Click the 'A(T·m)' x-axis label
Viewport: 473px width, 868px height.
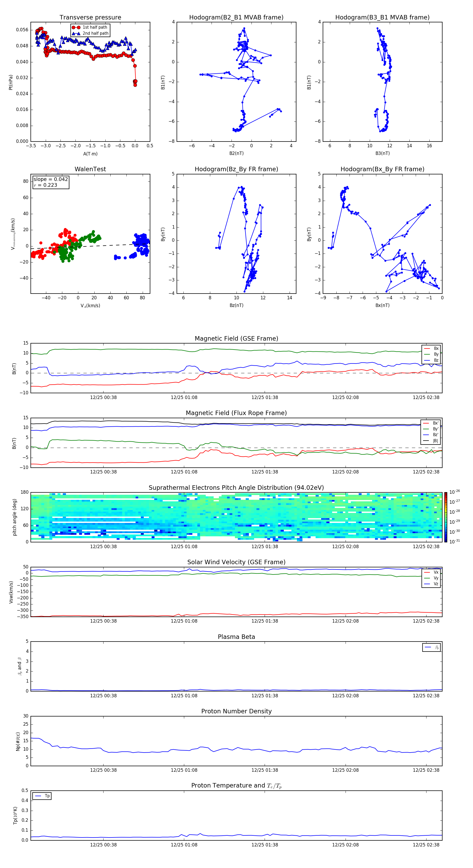click(x=90, y=154)
